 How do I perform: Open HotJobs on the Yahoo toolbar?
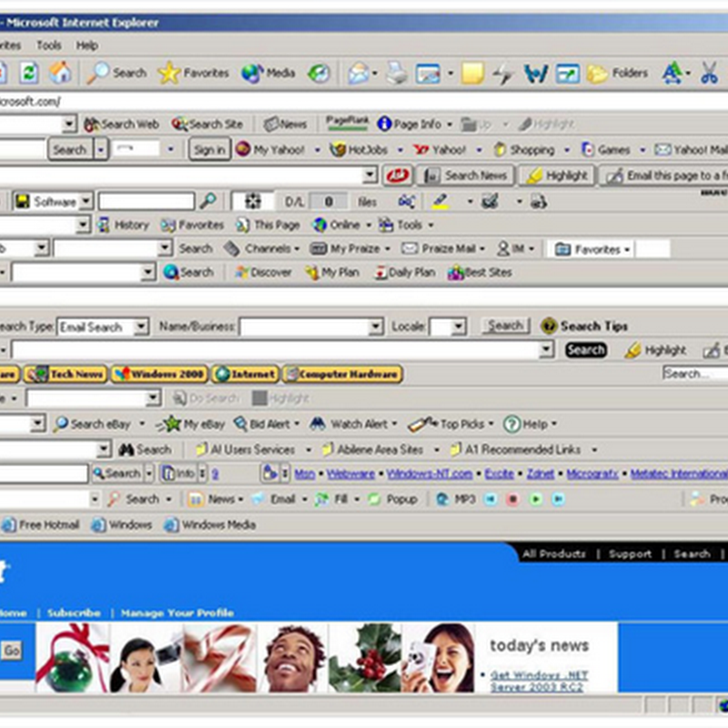[359, 149]
